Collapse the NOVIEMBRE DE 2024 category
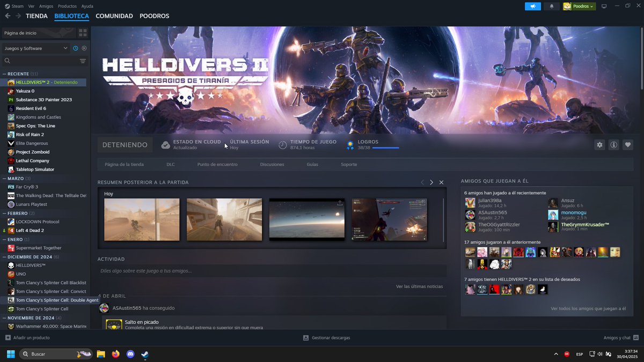The width and height of the screenshot is (644, 362). (4, 318)
